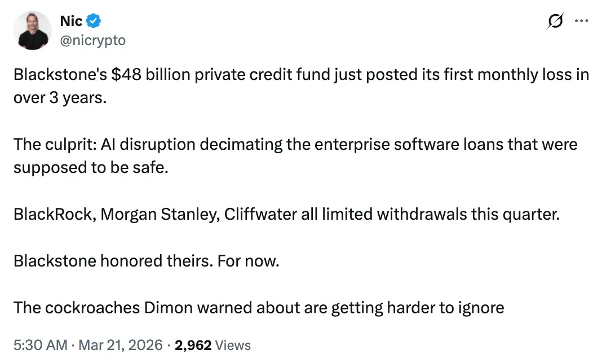The width and height of the screenshot is (602, 364).
Task: Click "over 3 years." text
Action: tap(60, 99)
